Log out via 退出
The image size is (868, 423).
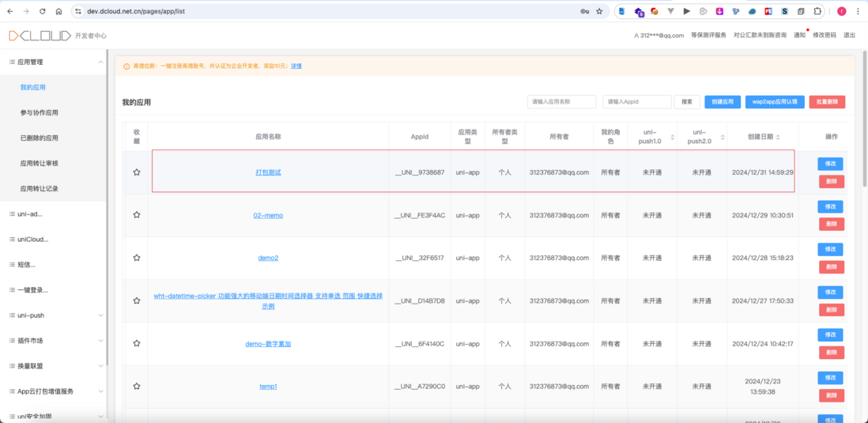click(849, 36)
